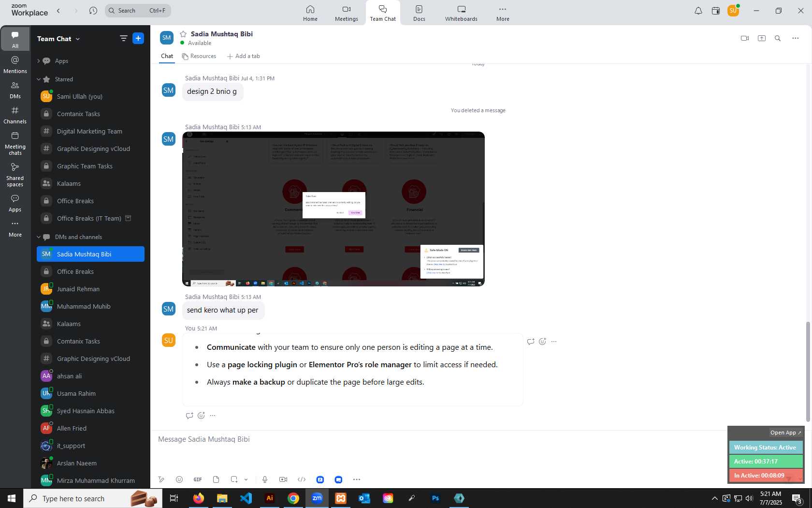Click Add a tab
812x508 pixels.
click(x=244, y=56)
